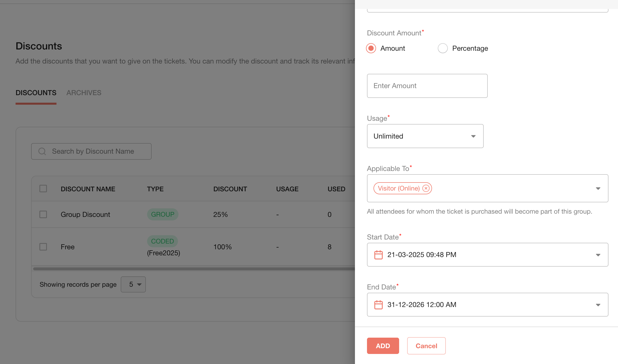Click the USAGE column header
The width and height of the screenshot is (618, 364).
[x=287, y=189]
